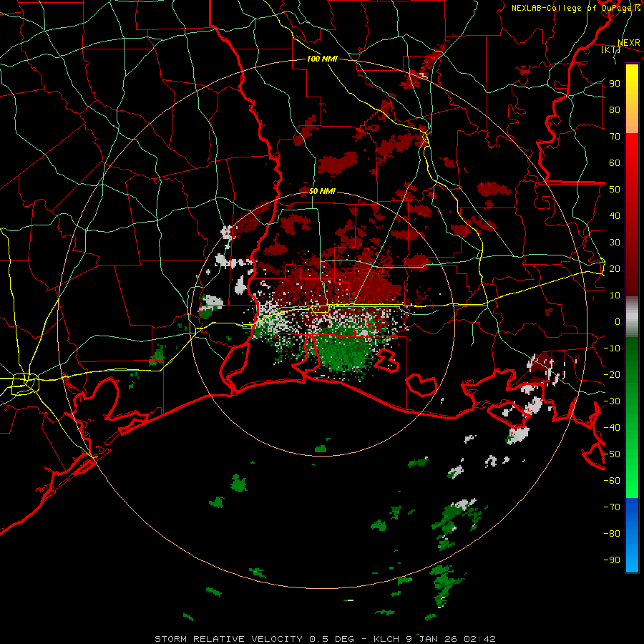Click the KLCH radar site identifier
The height and width of the screenshot is (644, 644).
(x=386, y=639)
